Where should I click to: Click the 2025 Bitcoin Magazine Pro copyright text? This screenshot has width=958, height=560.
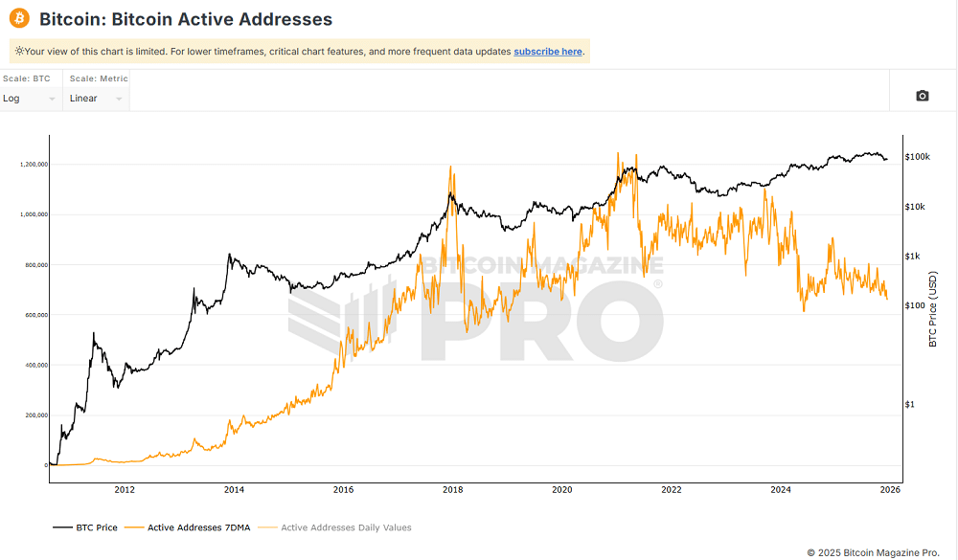click(x=873, y=552)
